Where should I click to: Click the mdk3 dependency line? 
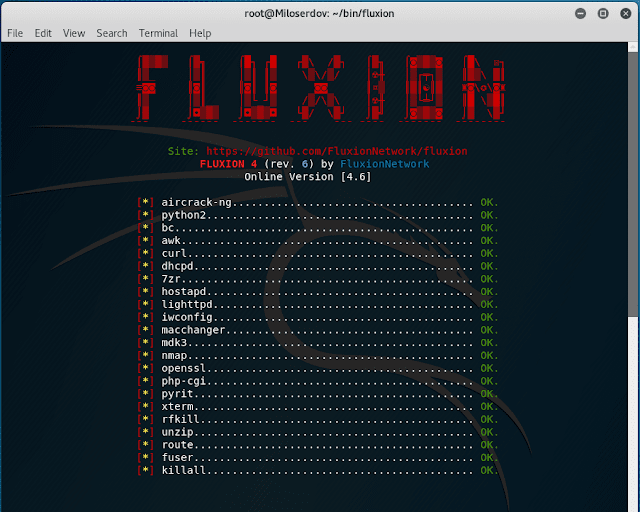(x=318, y=343)
